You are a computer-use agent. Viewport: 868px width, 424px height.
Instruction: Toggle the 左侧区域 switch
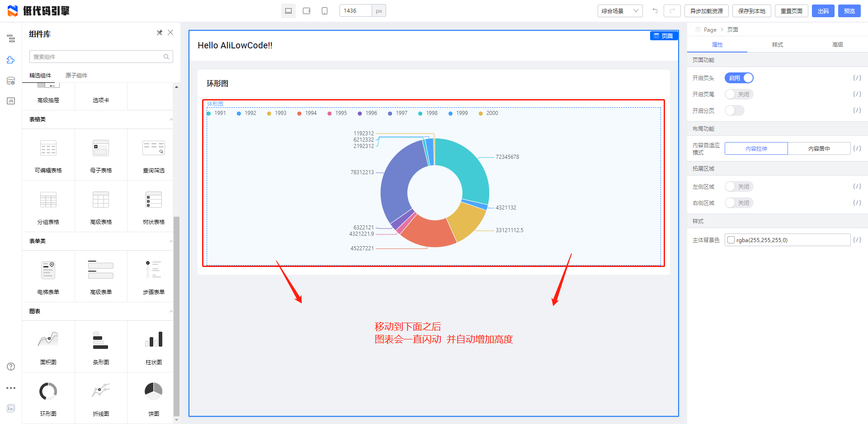(739, 186)
